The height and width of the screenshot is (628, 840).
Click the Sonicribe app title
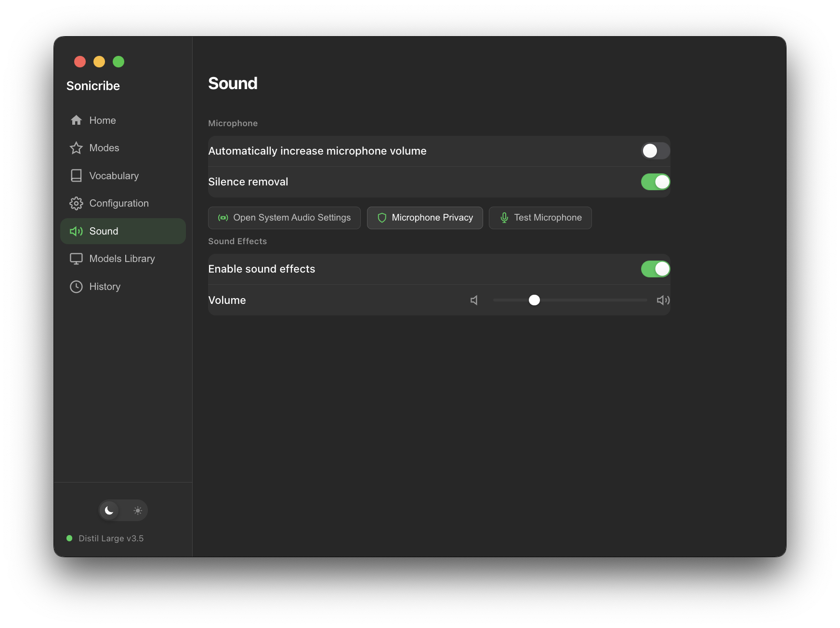tap(93, 86)
